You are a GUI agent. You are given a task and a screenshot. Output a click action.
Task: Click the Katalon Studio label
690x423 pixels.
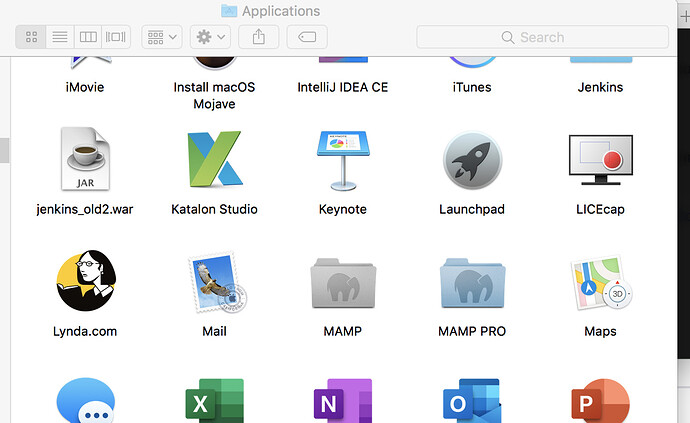click(214, 209)
